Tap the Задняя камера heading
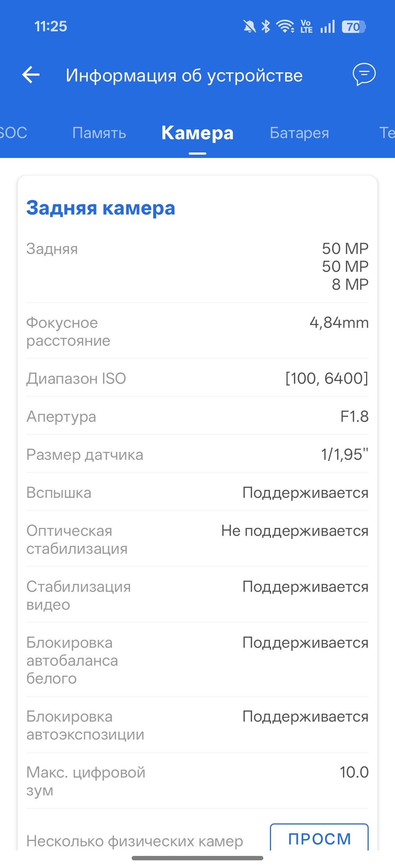 (x=101, y=208)
